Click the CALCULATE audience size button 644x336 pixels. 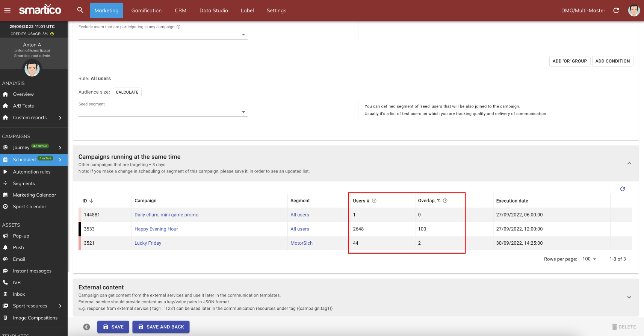pyautogui.click(x=127, y=92)
